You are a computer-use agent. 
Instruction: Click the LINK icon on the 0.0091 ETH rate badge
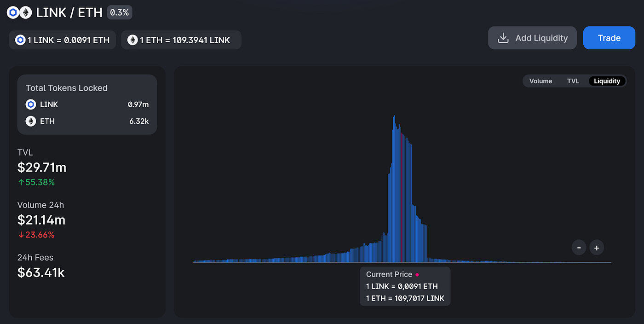coord(20,40)
